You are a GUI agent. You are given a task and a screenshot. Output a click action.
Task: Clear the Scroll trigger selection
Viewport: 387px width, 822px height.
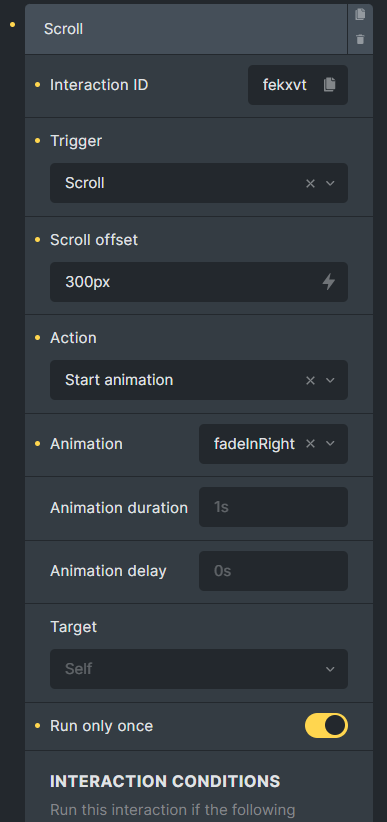tap(310, 183)
